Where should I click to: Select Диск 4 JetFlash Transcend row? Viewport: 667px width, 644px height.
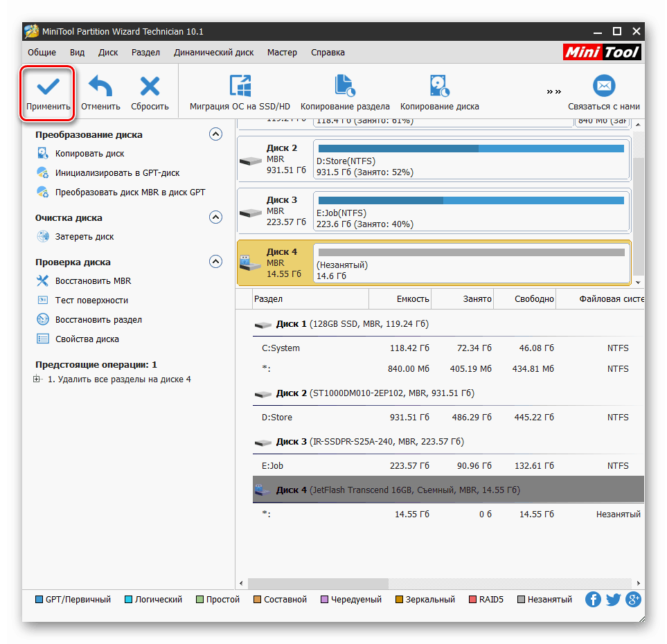click(x=448, y=490)
